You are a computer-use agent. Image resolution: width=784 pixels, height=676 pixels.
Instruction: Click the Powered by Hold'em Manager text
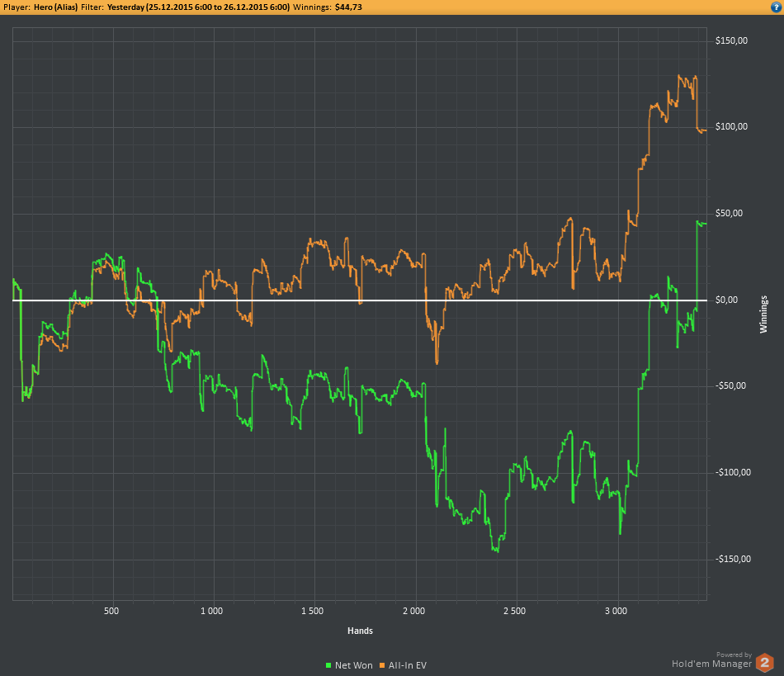click(711, 660)
